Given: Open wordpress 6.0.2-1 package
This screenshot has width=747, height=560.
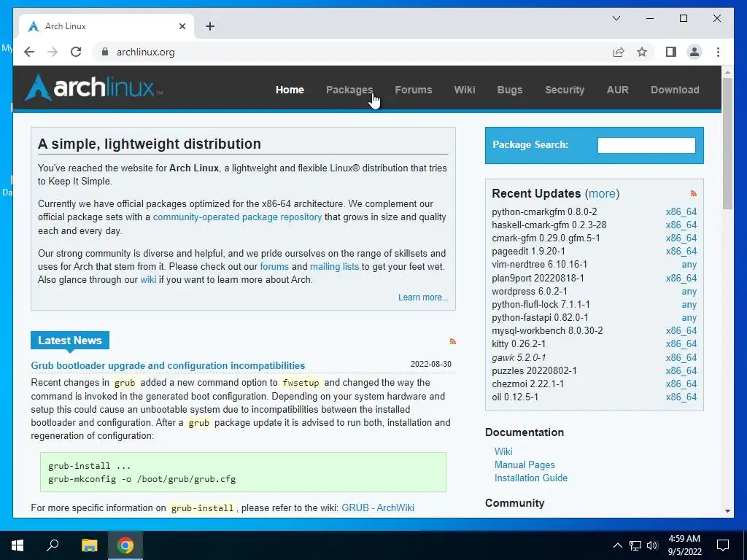Looking at the screenshot, I should coord(530,292).
